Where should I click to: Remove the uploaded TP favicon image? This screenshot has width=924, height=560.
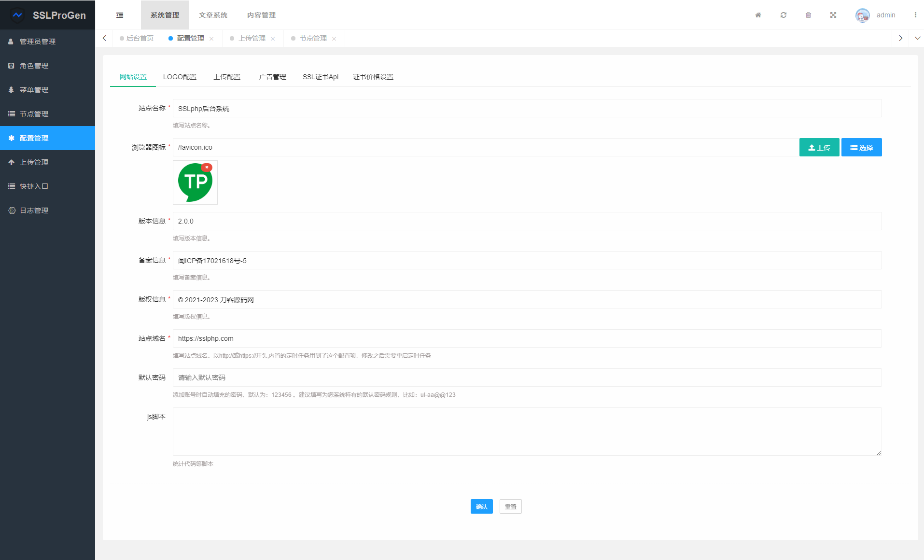click(207, 167)
